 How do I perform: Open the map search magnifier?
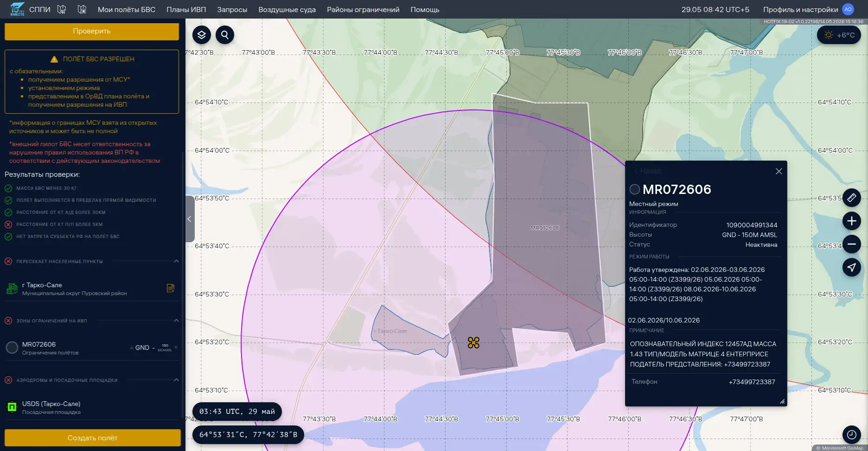pyautogui.click(x=225, y=35)
